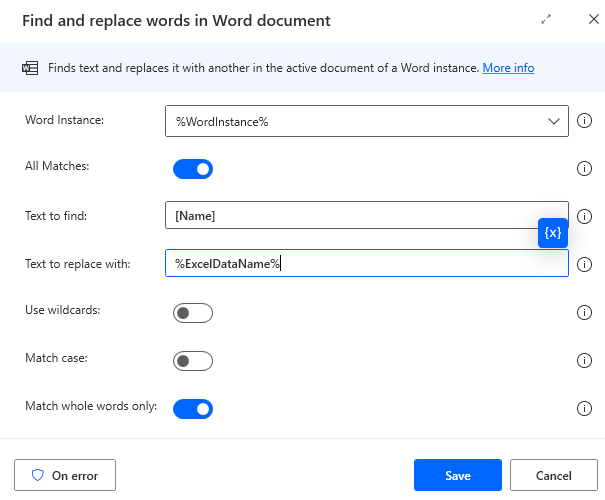The width and height of the screenshot is (605, 500).
Task: Show info for Text to replace with
Action: (x=586, y=264)
